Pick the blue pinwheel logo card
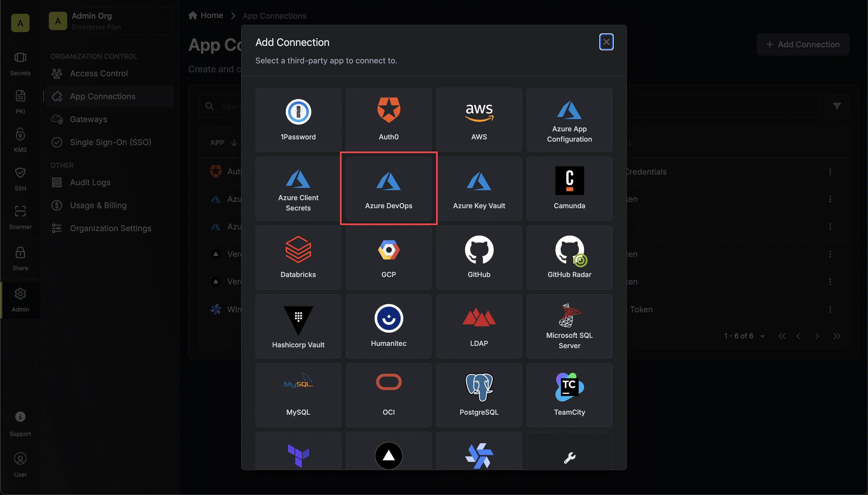 [x=479, y=451]
